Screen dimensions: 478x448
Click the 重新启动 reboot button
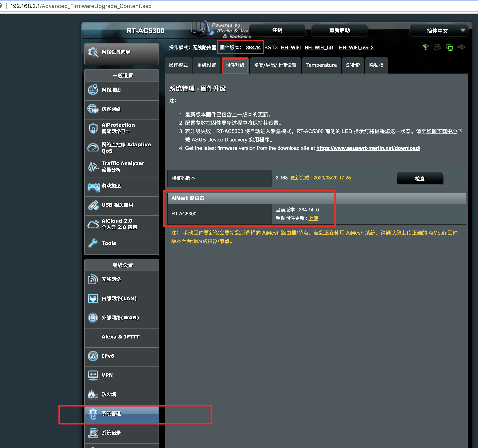coord(339,30)
